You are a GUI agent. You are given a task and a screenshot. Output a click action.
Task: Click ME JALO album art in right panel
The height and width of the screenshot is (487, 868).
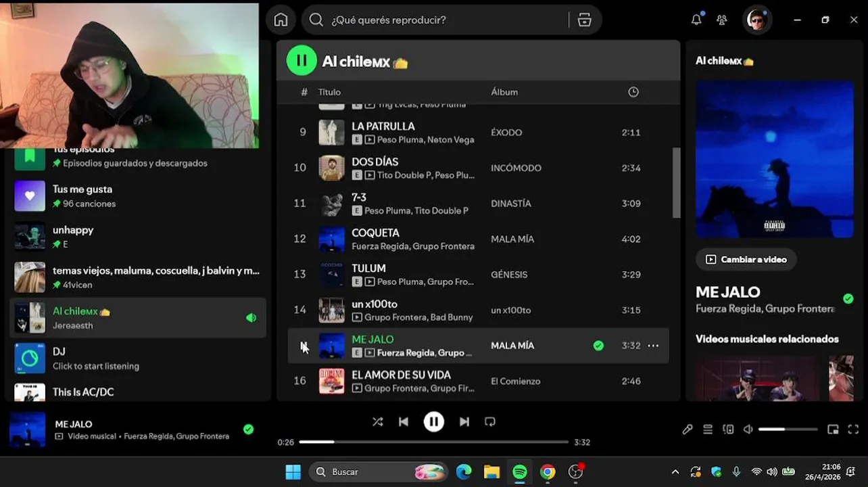pyautogui.click(x=774, y=160)
